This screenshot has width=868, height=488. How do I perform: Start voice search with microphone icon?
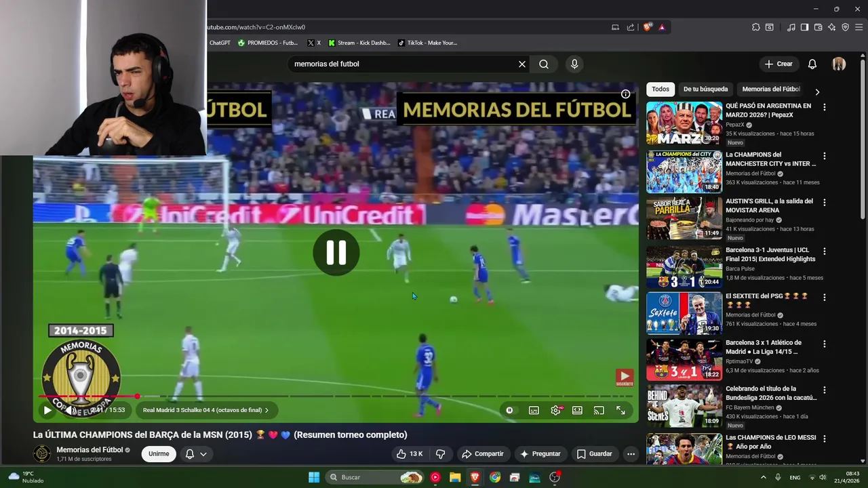pyautogui.click(x=574, y=64)
